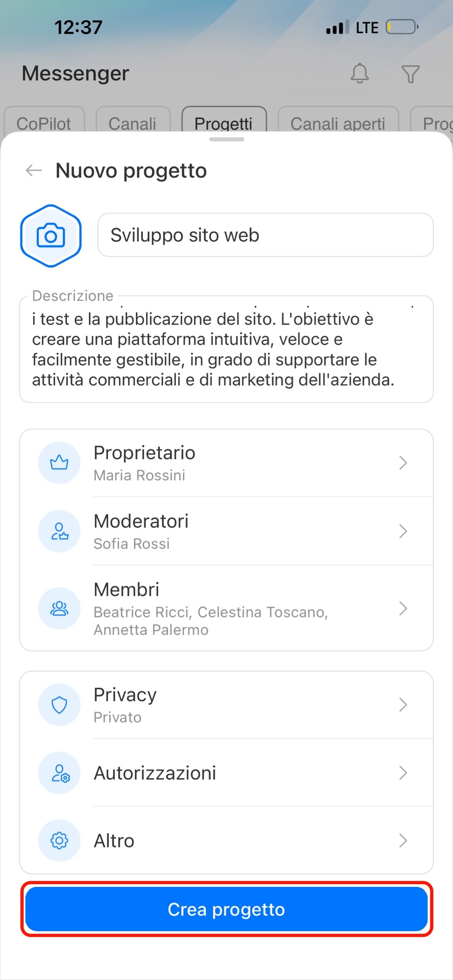Open the filter funnel icon
This screenshot has height=980, width=453.
pyautogui.click(x=410, y=74)
